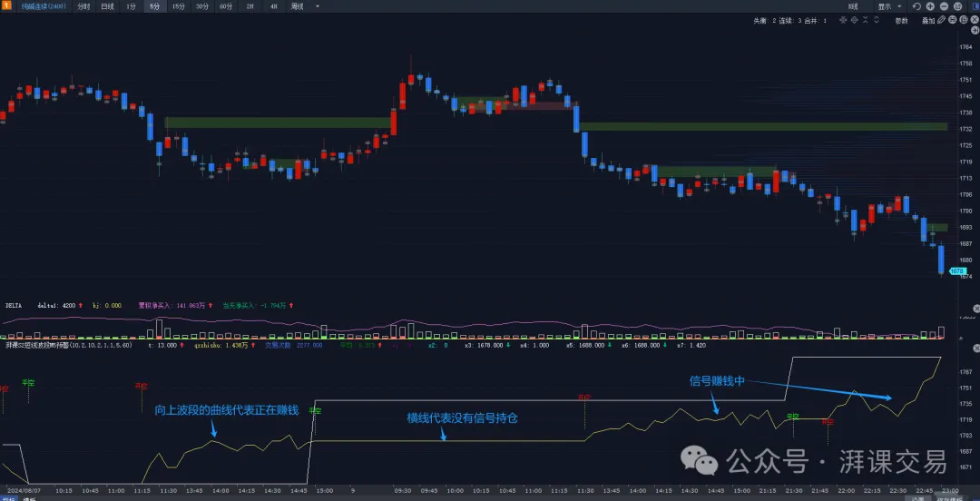Click the 1764 price level on the axis
The width and height of the screenshot is (980, 501).
point(965,47)
